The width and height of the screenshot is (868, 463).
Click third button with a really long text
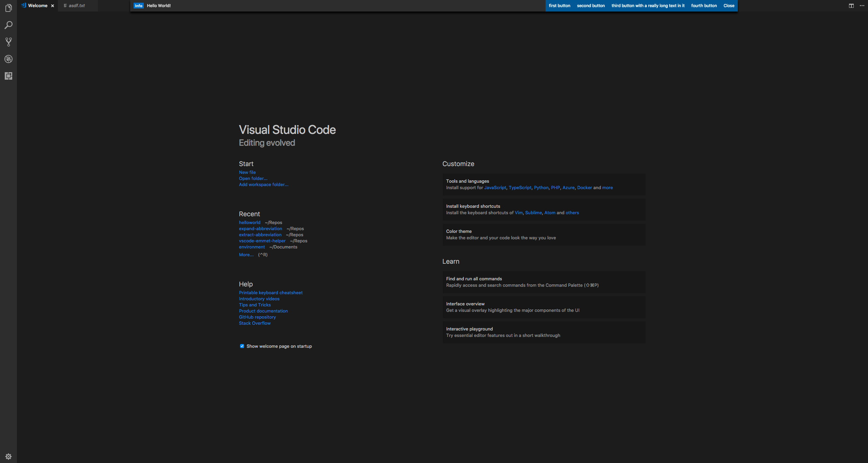[648, 6]
